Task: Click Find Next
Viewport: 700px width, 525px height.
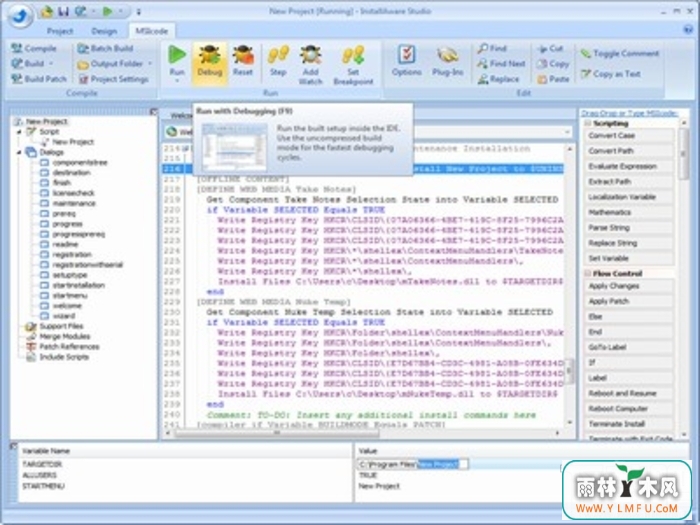Action: tap(501, 63)
